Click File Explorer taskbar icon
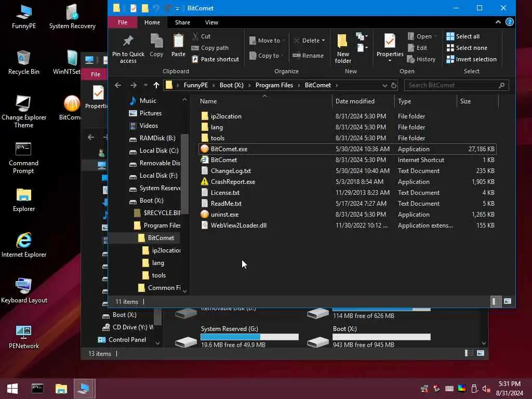532x399 pixels. (61, 389)
